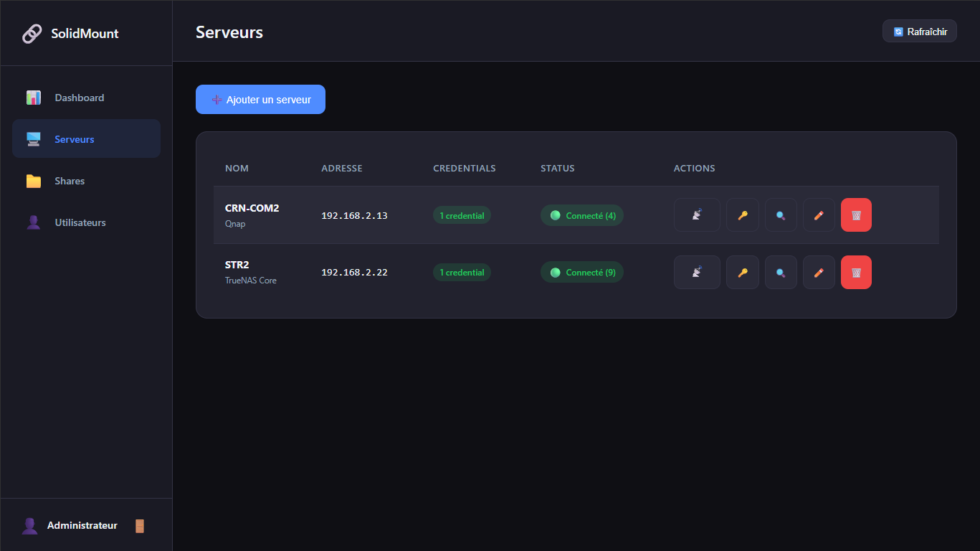
Task: Open the Dashboard section
Action: (79, 97)
